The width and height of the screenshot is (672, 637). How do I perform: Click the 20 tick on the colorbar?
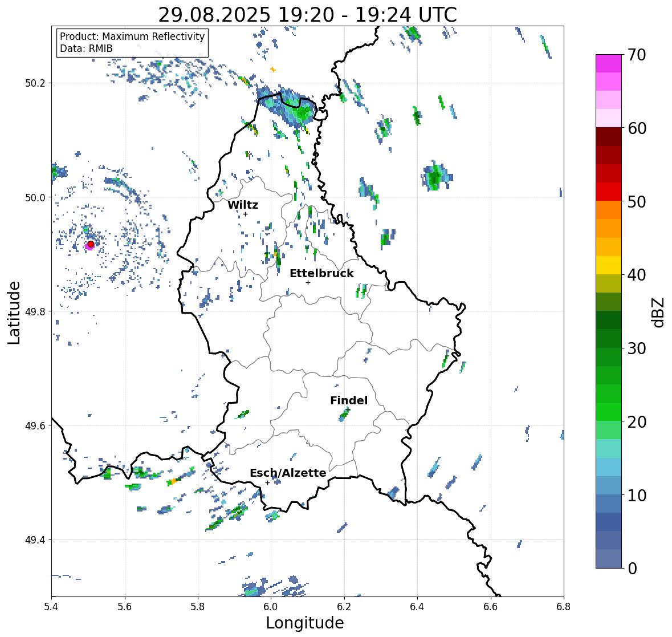[637, 422]
